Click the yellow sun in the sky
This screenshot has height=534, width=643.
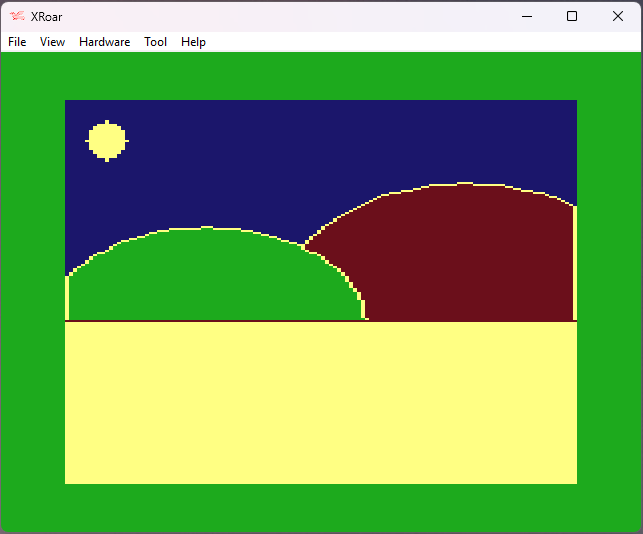(x=107, y=140)
